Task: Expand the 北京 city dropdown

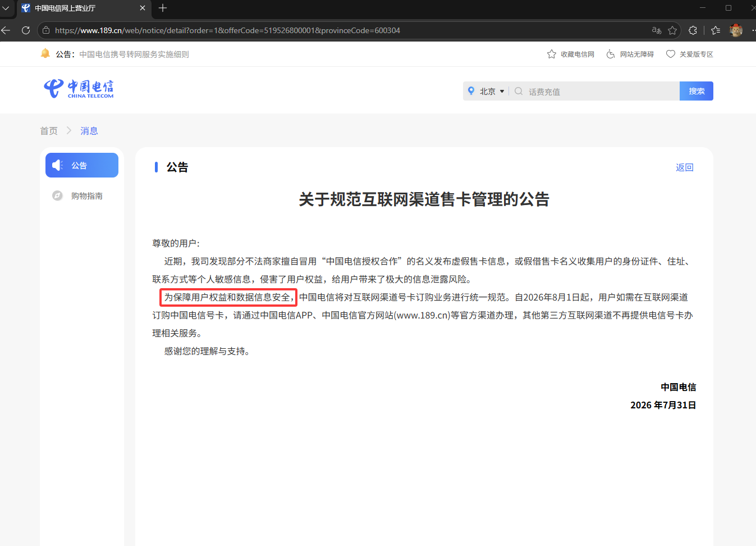Action: [492, 91]
